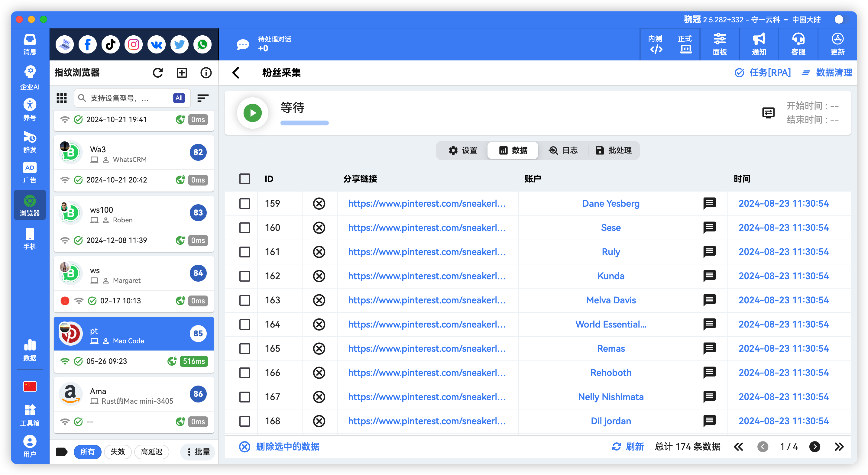Click 删除选中的数据 to delete selected rows

288,446
